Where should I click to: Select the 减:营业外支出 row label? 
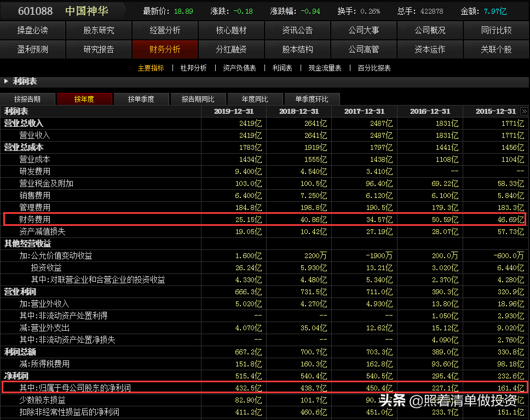point(44,328)
